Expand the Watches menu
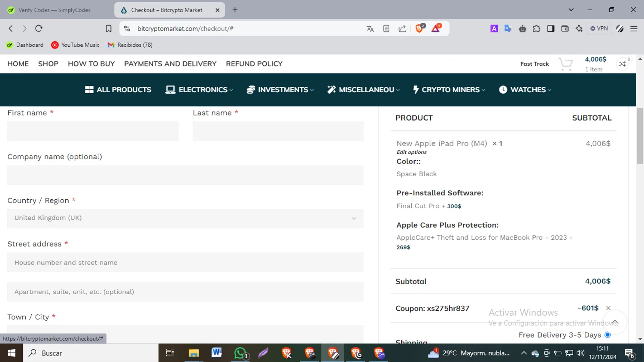644x362 pixels. 526,90
